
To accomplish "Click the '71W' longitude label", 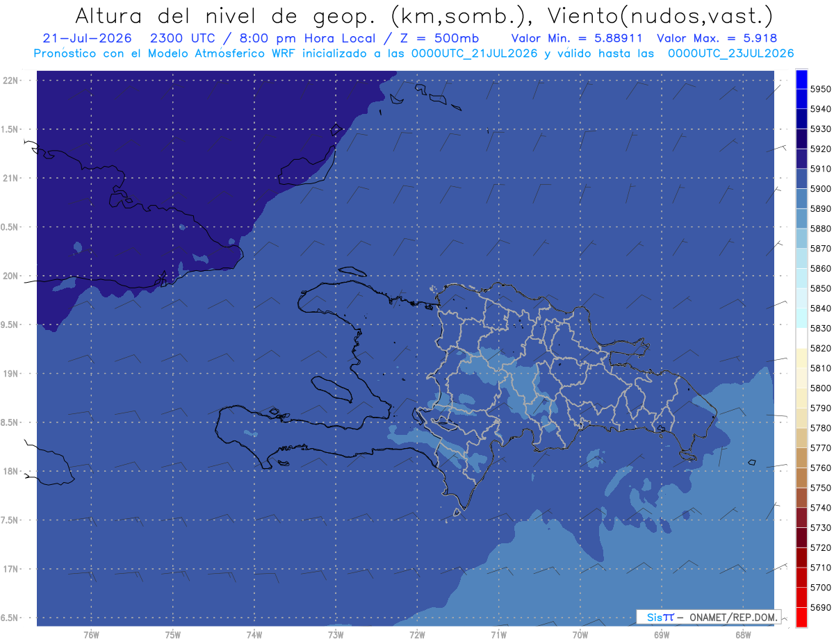I will tap(498, 634).
